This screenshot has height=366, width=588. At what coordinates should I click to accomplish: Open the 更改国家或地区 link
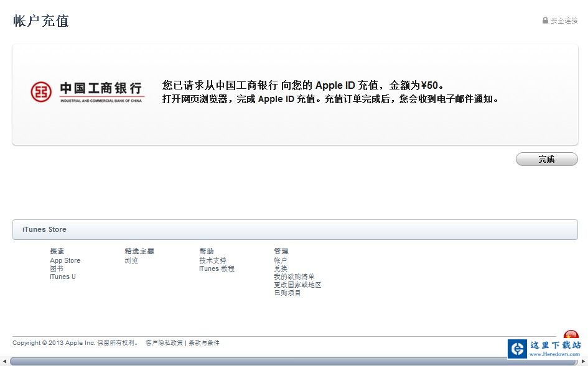pyautogui.click(x=298, y=285)
